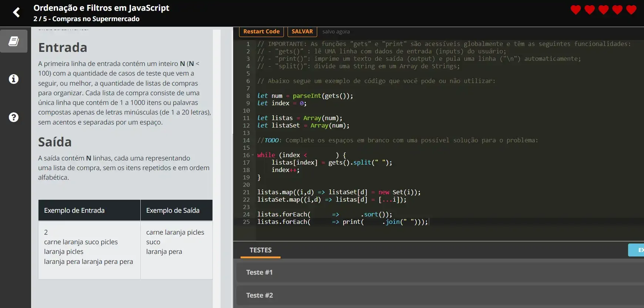Place cursor on 'let num = parseInt(gets());' line

coord(305,96)
